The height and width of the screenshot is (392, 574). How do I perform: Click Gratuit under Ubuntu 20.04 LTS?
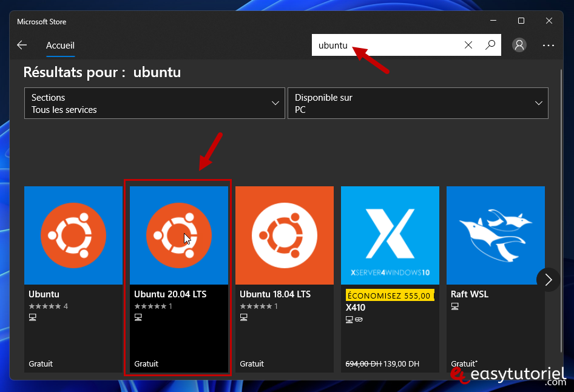tap(146, 364)
